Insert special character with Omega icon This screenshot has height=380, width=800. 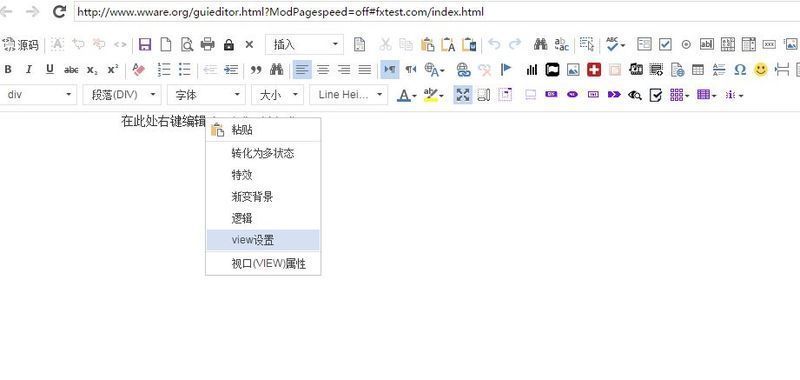point(740,69)
